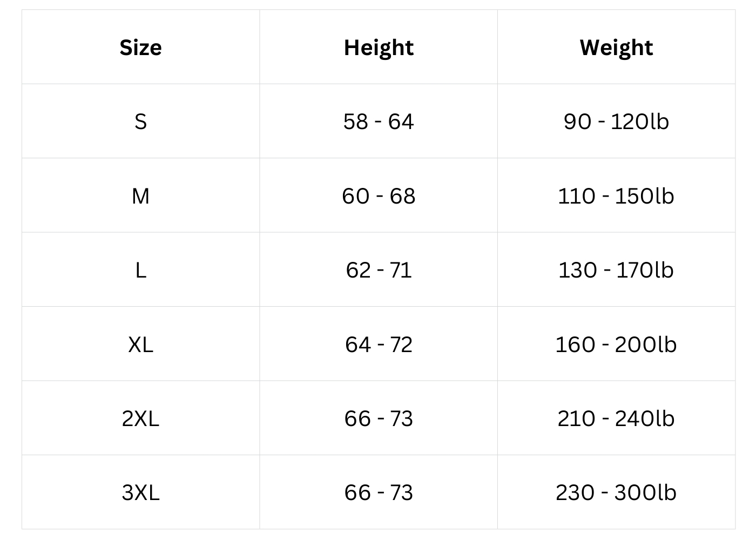The height and width of the screenshot is (540, 756).
Task: Click the Weight column header
Action: [616, 48]
